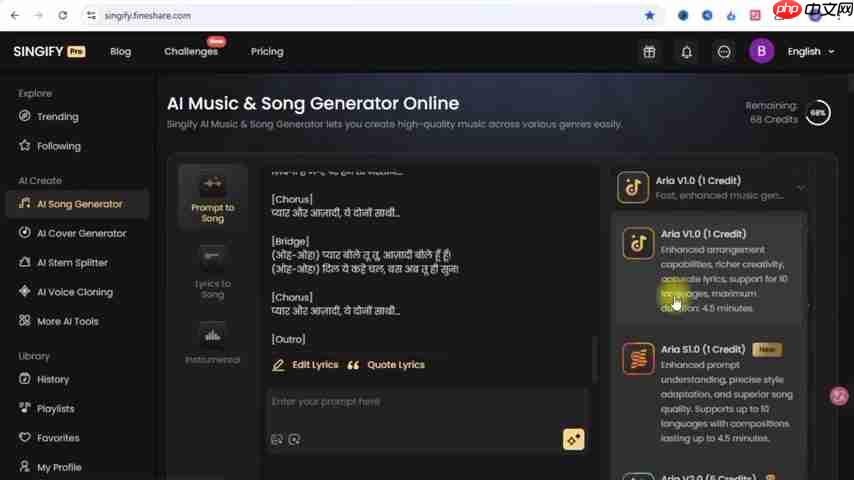Viewport: 854px width, 480px height.
Task: Click the red browser extension icon
Action: [755, 16]
